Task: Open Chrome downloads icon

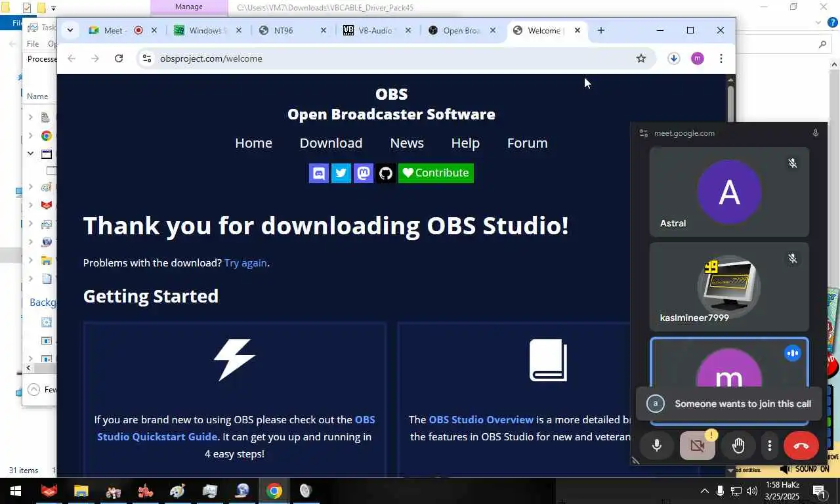Action: [673, 58]
